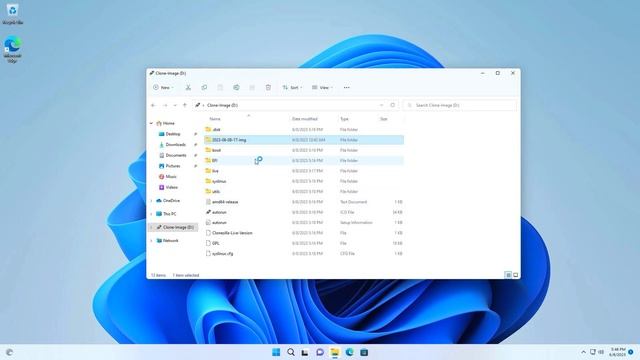Open taskbar Search
The image size is (640, 360).
[291, 352]
